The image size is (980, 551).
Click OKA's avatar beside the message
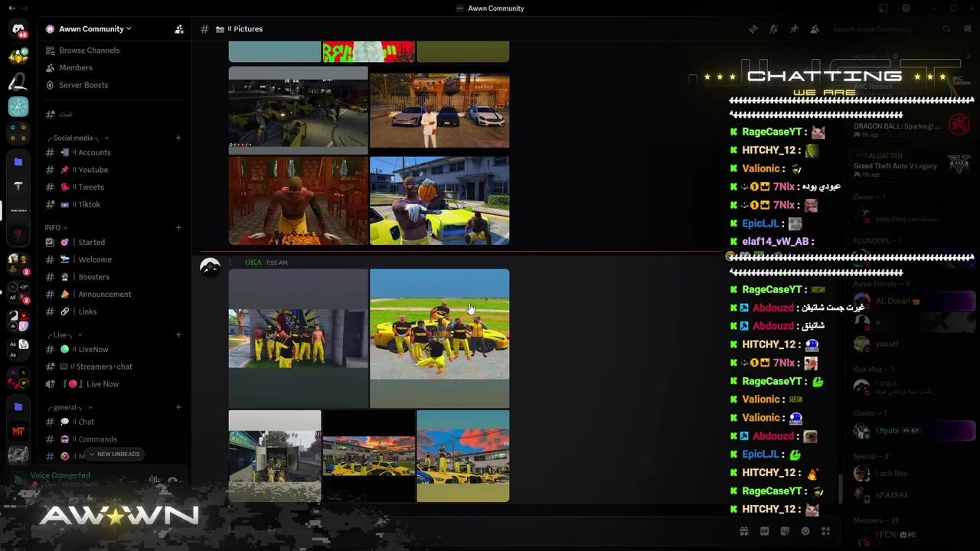tap(210, 267)
